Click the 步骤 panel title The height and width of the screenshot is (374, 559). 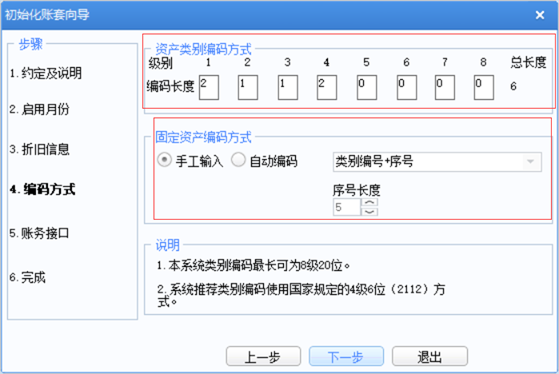[x=31, y=44]
